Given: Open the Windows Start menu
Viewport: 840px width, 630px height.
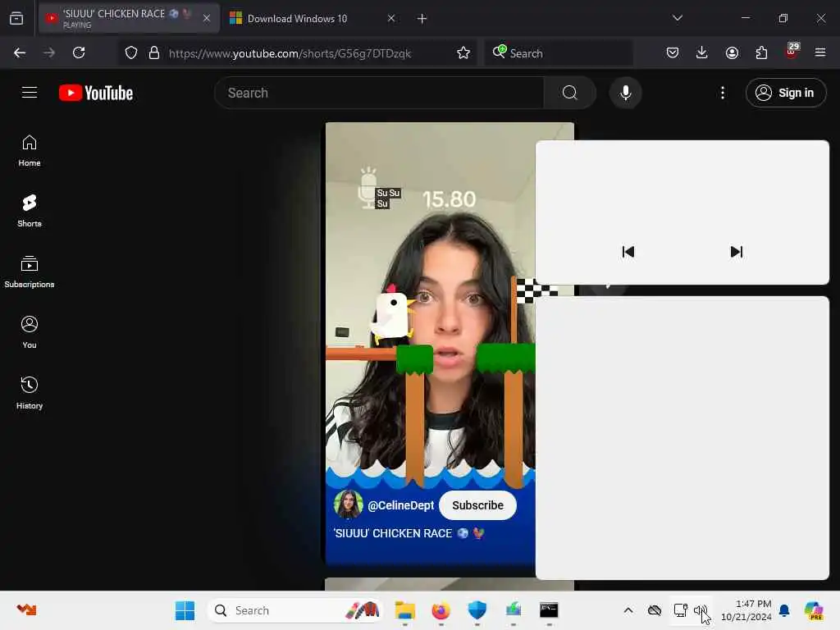Looking at the screenshot, I should click(185, 610).
